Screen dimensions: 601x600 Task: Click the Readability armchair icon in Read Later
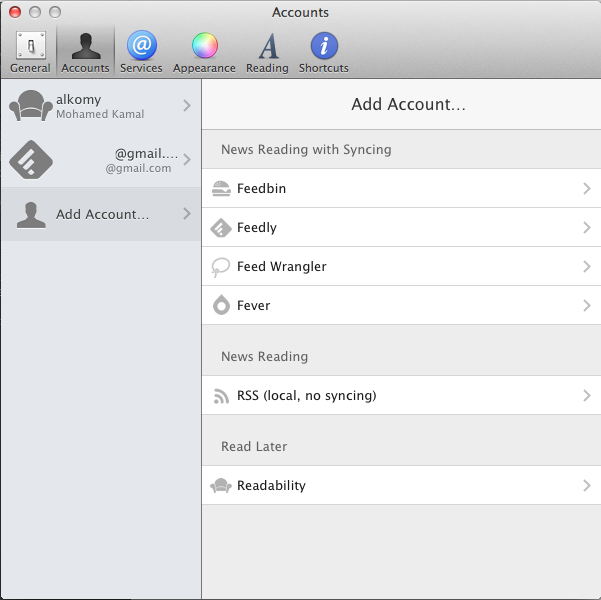point(221,485)
